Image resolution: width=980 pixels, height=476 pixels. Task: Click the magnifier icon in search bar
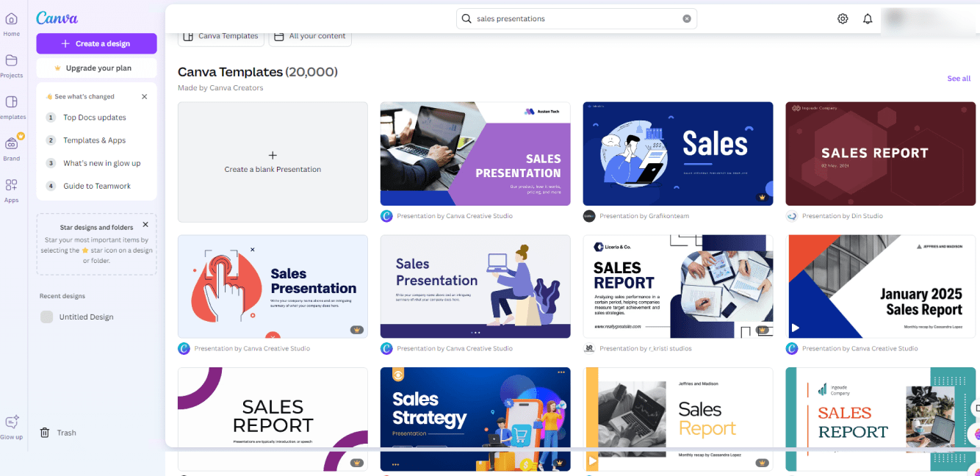point(466,18)
